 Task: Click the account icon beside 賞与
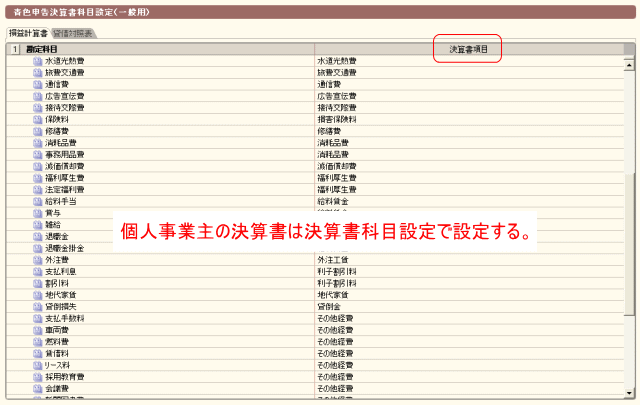point(38,213)
